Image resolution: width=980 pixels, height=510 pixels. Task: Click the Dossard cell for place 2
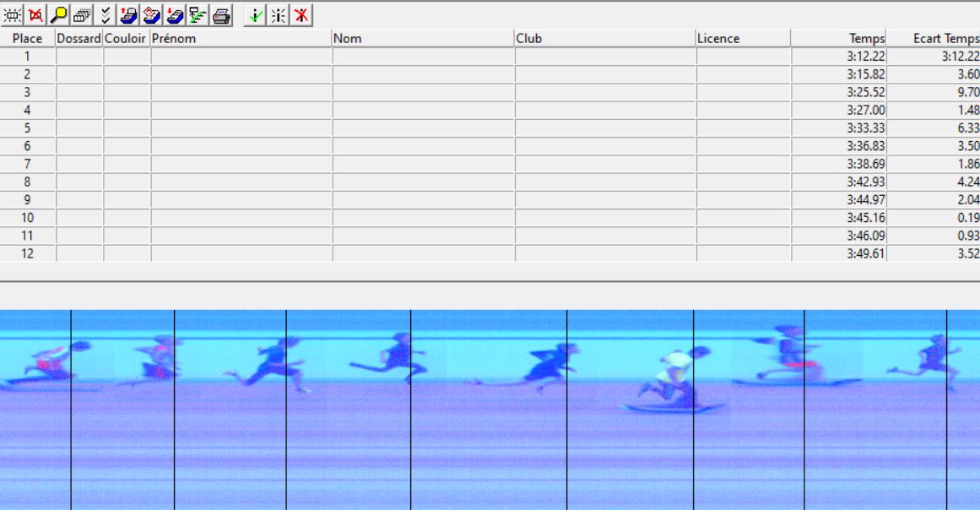click(79, 74)
